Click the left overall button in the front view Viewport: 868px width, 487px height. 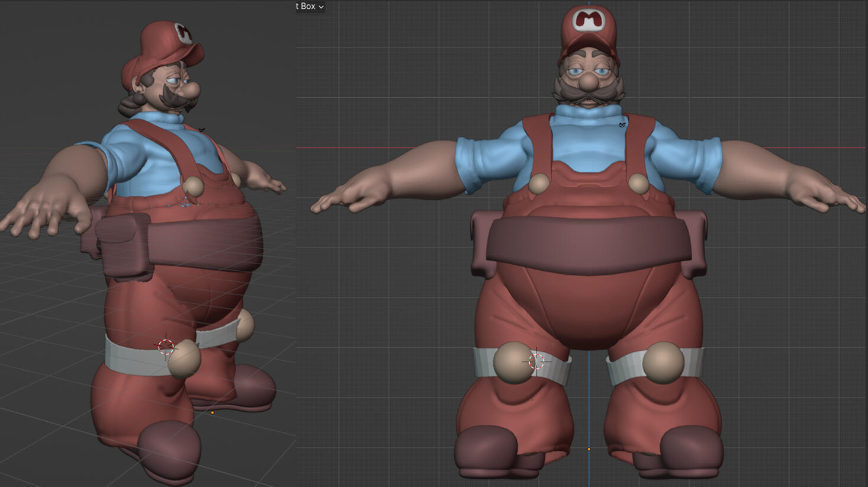point(539,184)
